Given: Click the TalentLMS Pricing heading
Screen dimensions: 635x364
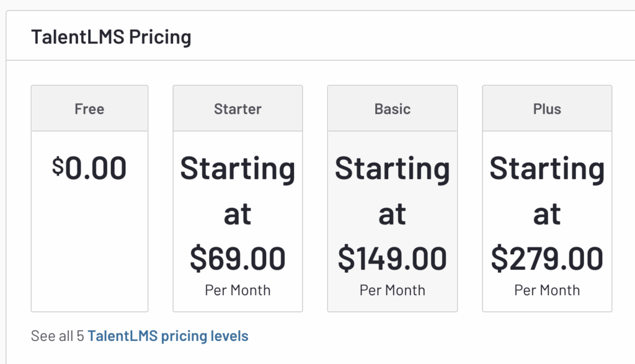Looking at the screenshot, I should 111,37.
